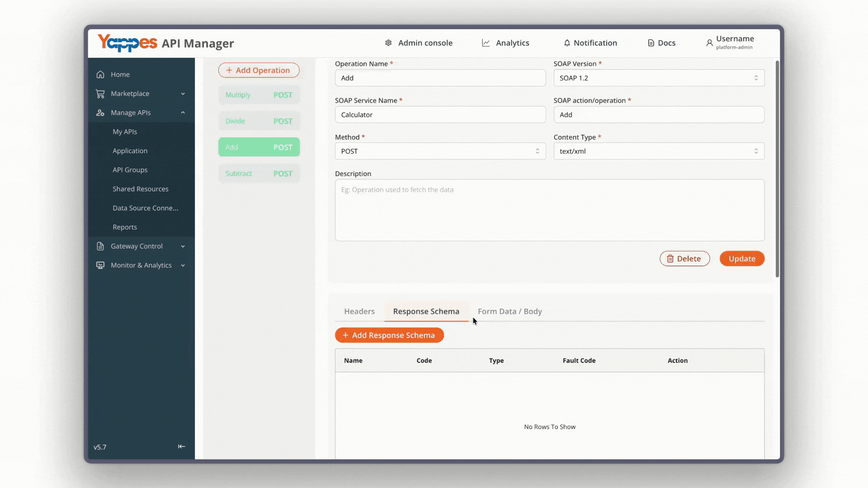
Task: Click the Name column header
Action: tap(353, 361)
